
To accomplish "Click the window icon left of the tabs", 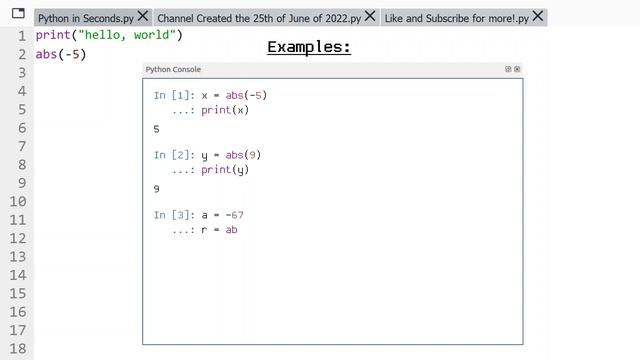I will coord(18,13).
